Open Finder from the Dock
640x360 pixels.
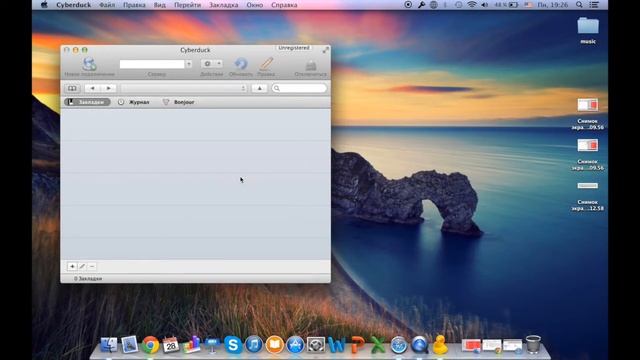click(x=109, y=345)
